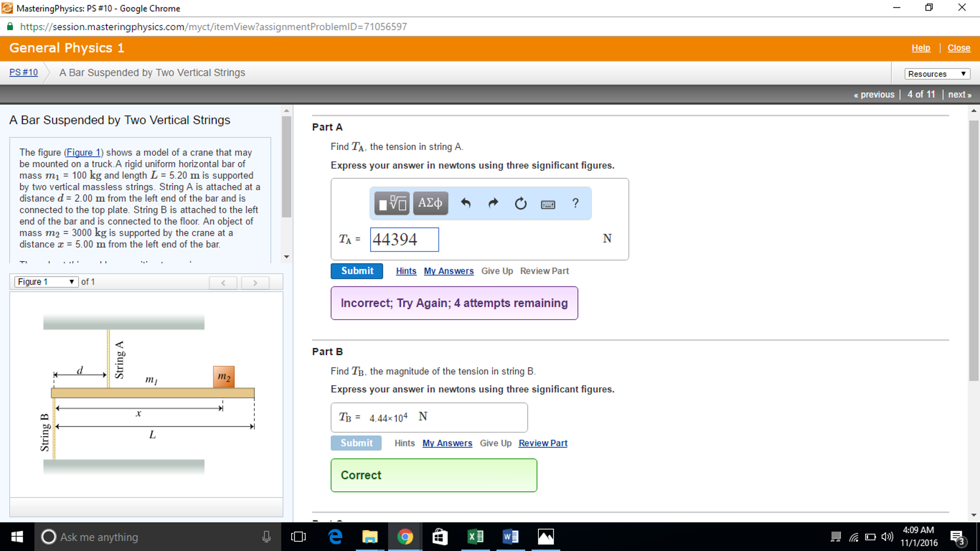Open Hints for Part A
980x551 pixels.
(406, 271)
